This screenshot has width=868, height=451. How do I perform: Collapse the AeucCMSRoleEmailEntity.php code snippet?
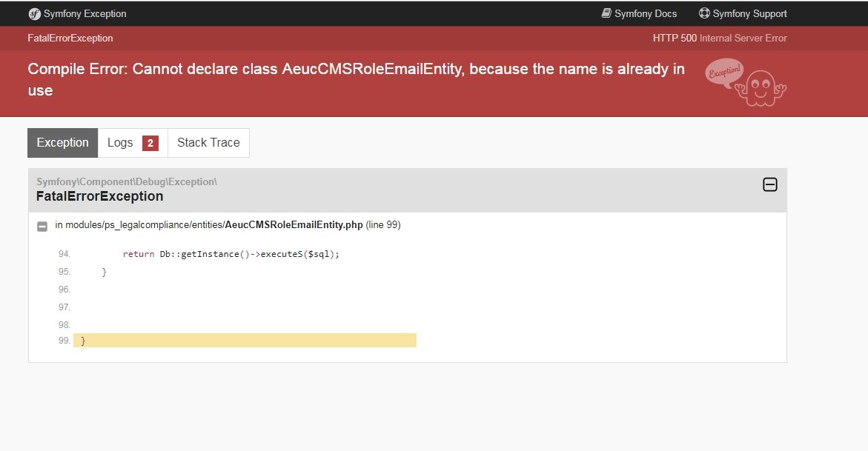click(42, 226)
